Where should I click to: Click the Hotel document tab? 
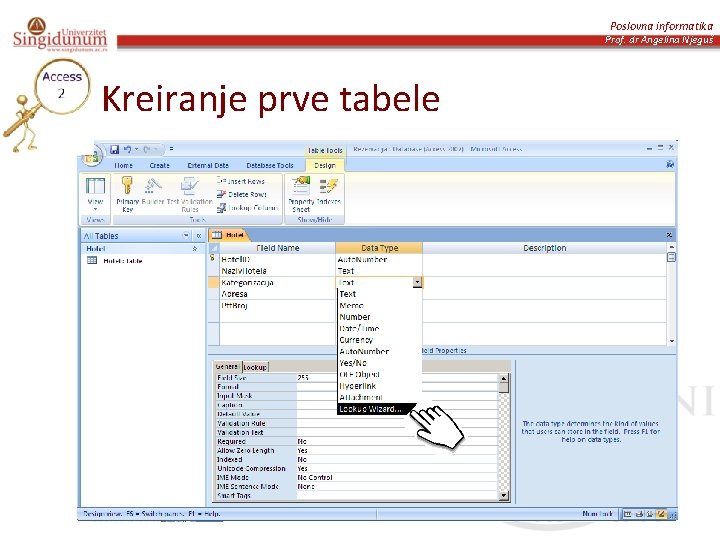pyautogui.click(x=229, y=235)
